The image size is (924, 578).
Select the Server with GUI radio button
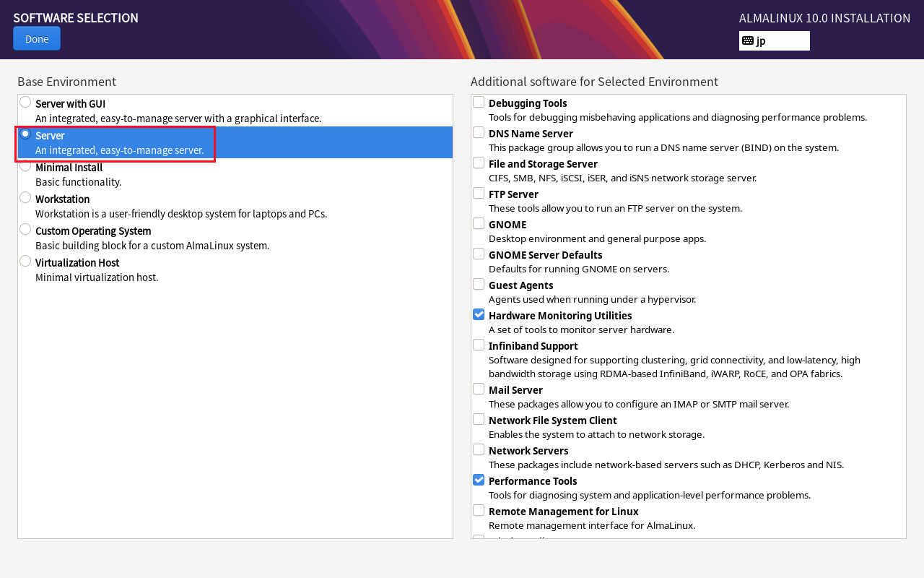pos(25,102)
